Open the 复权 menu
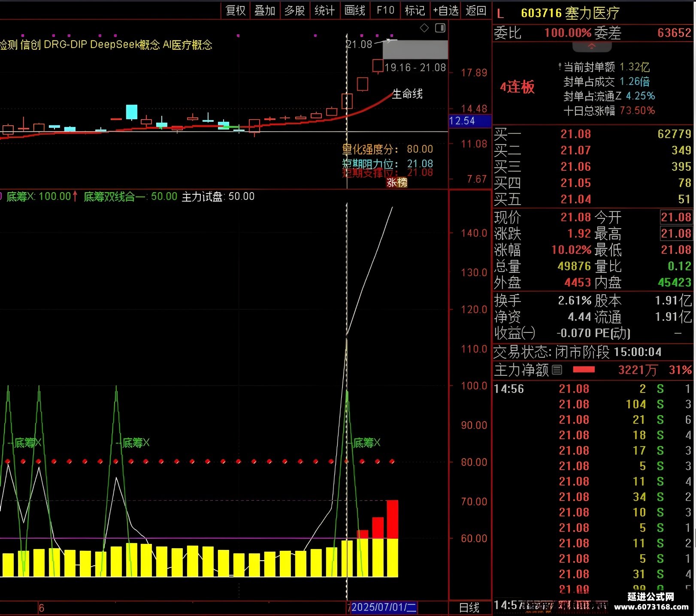696x616 pixels. [236, 10]
